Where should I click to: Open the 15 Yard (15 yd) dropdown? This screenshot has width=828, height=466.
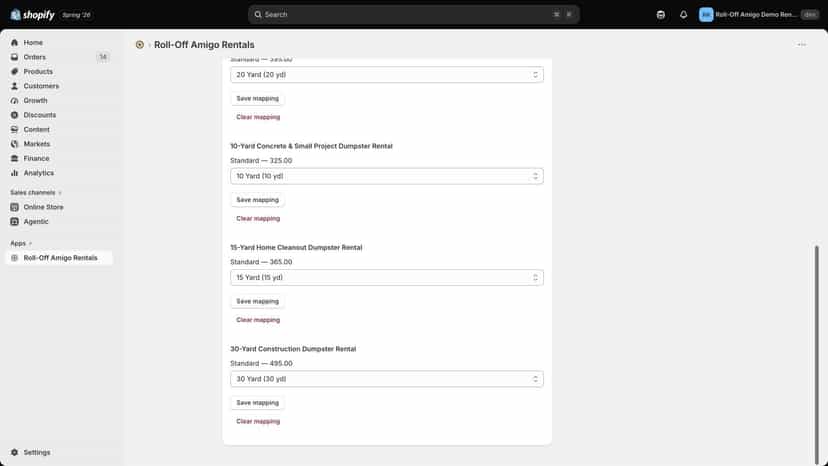point(387,277)
